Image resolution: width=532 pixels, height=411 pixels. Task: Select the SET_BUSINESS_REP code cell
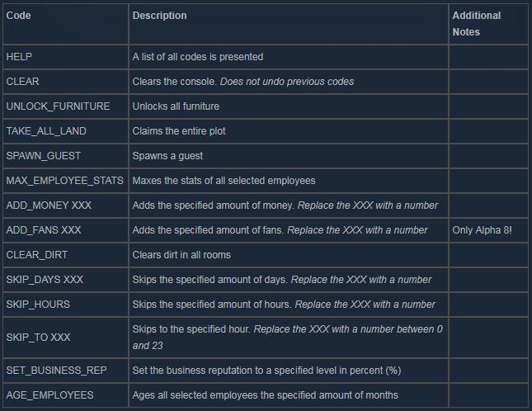[56, 371]
